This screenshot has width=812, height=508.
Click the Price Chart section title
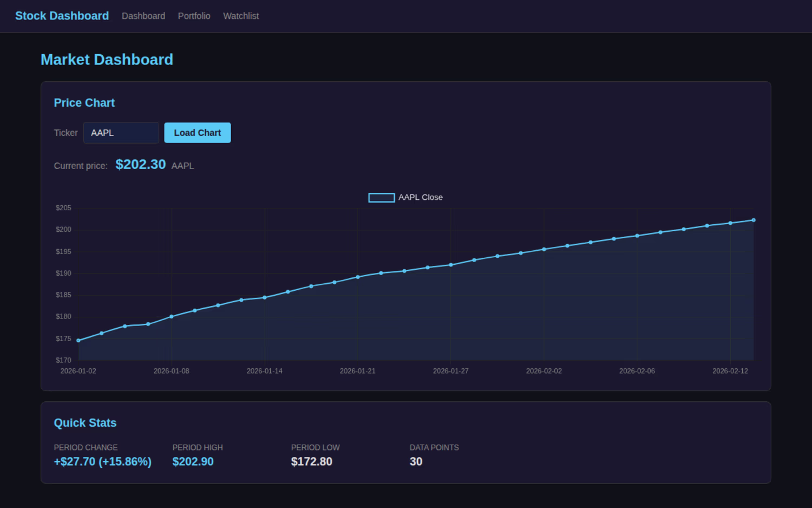pos(84,103)
